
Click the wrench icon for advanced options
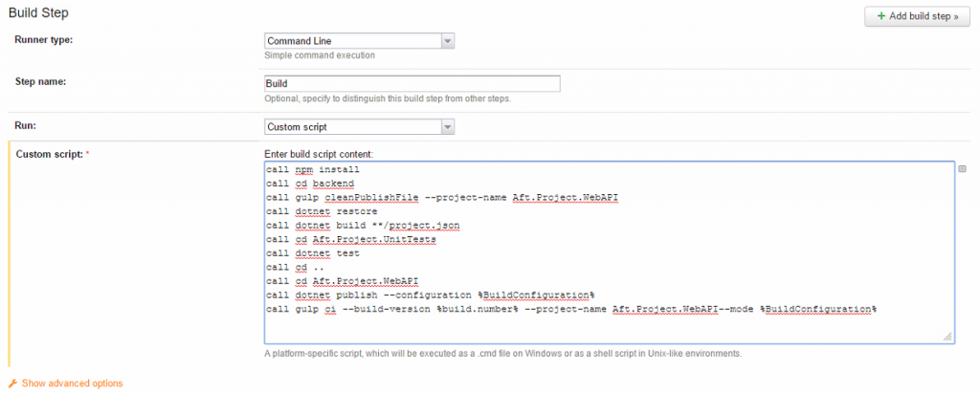pos(13,382)
